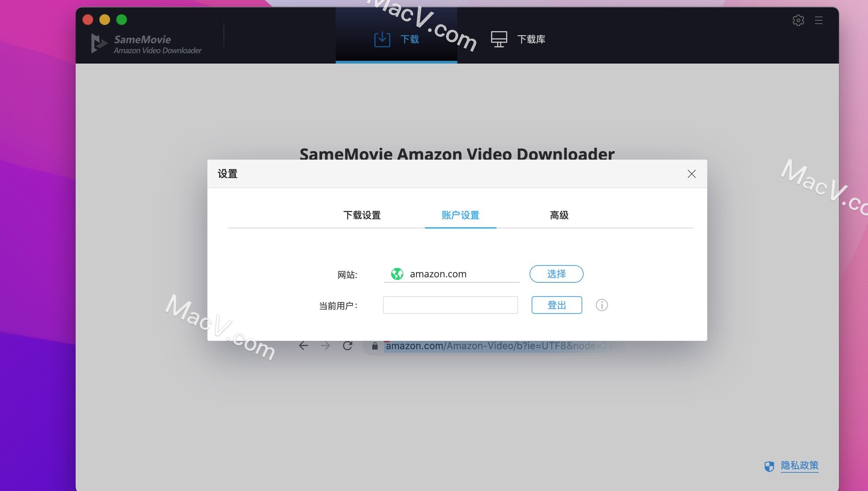Click the info icon beside 登出
This screenshot has width=868, height=491.
602,305
